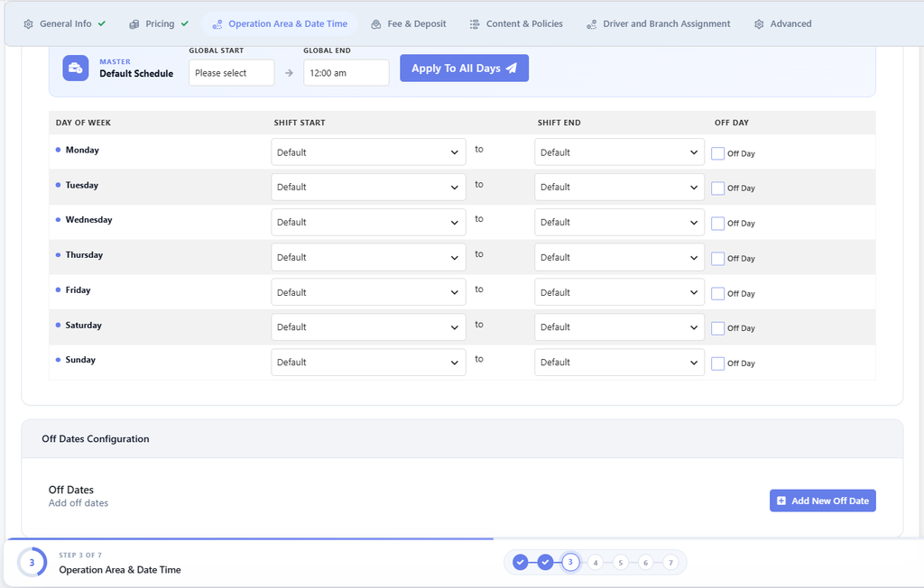Switch to the General Info tab
The image size is (924, 588).
(65, 24)
